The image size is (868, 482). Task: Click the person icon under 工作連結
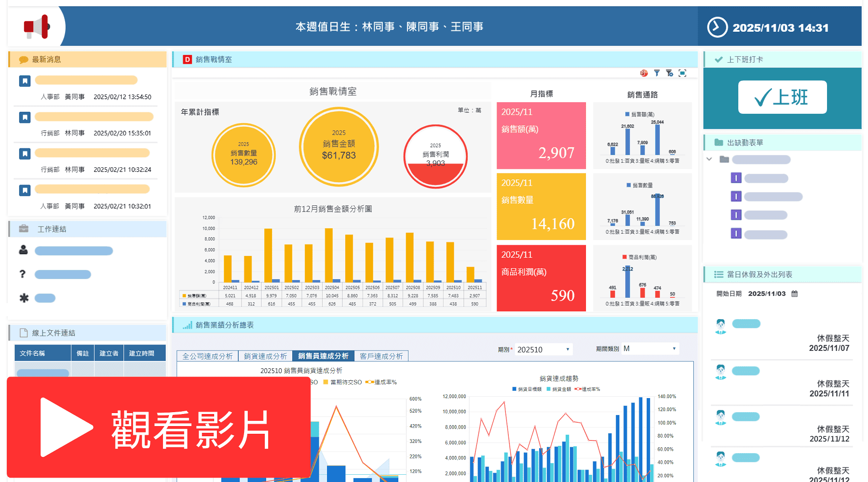tap(23, 250)
